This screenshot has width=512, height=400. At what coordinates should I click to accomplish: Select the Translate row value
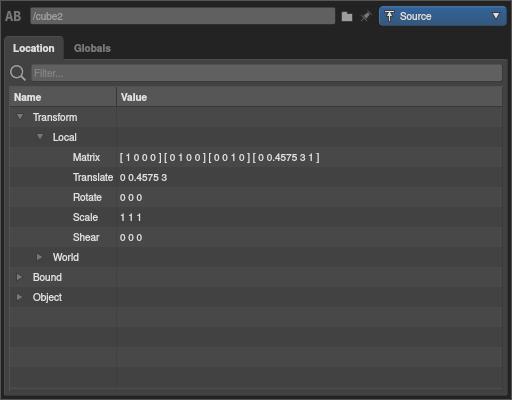pyautogui.click(x=143, y=177)
